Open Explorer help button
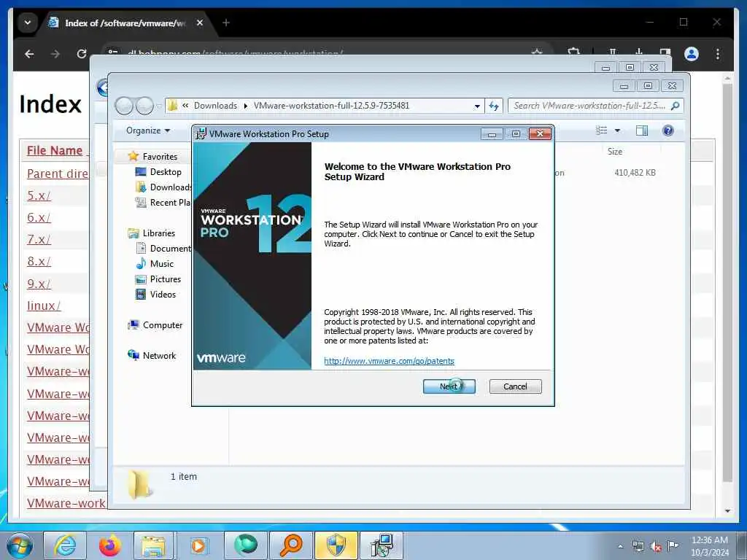 click(668, 131)
